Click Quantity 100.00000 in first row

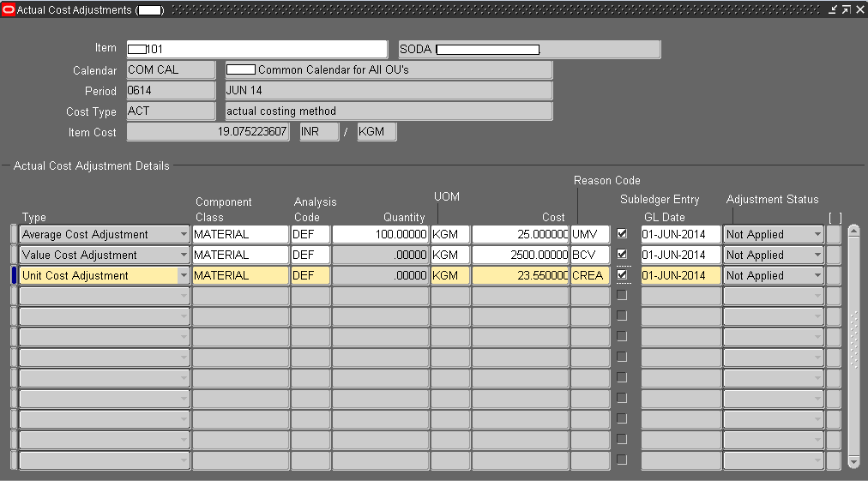(381, 235)
